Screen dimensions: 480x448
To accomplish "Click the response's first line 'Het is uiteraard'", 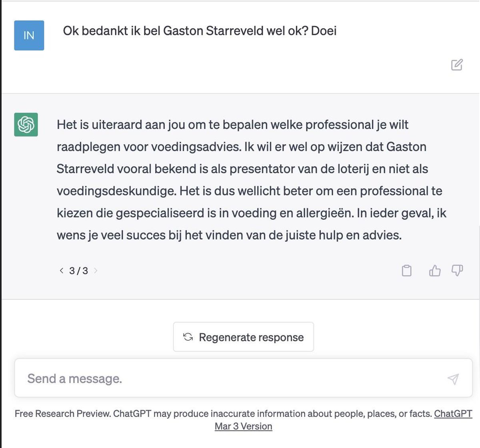I will tap(232, 125).
